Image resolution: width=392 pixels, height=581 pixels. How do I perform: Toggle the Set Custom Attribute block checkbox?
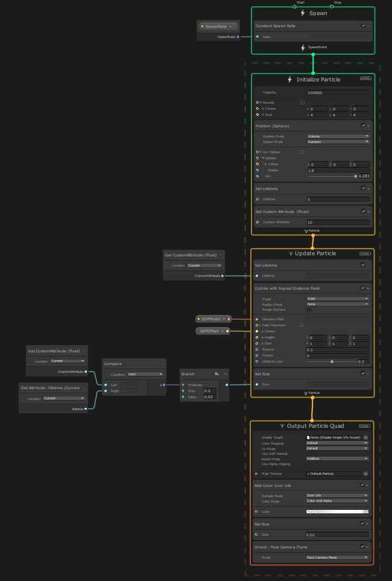pyautogui.click(x=364, y=211)
